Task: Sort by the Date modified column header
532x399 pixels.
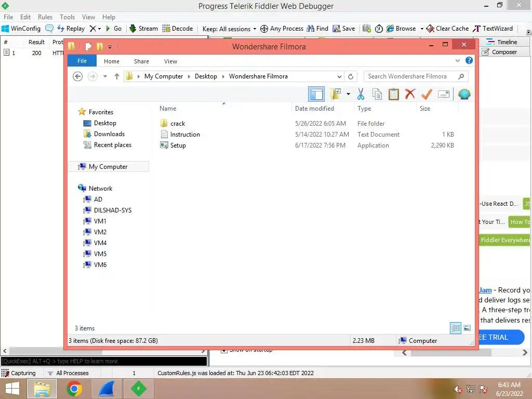Action: pos(314,109)
